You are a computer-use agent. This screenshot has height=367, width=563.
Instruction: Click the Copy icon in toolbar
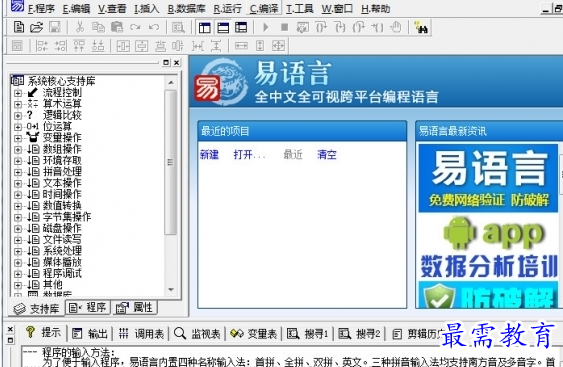(x=98, y=27)
